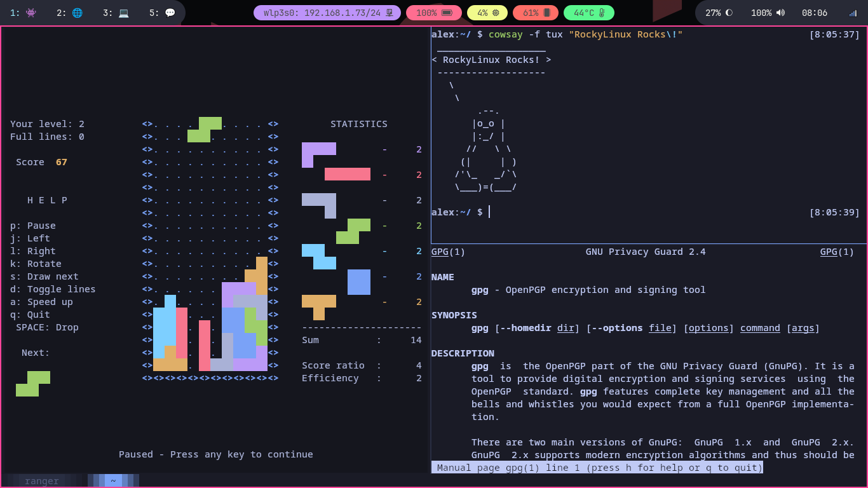The height and width of the screenshot is (488, 868).
Task: Click the 100% battery indicator pill
Action: (x=434, y=13)
